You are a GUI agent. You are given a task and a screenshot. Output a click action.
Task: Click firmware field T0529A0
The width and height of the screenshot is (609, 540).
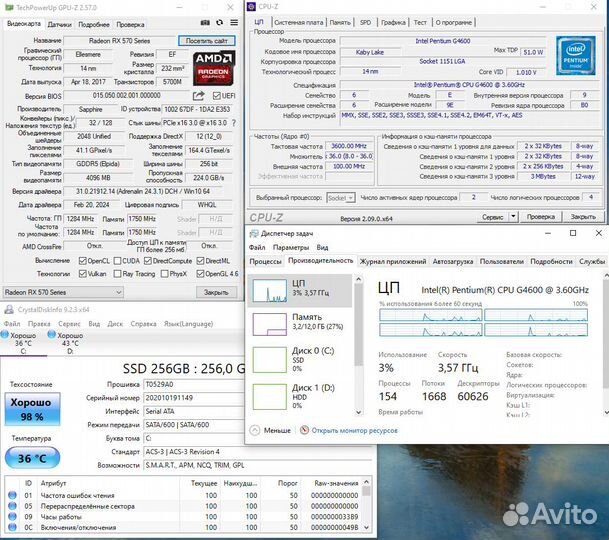(193, 384)
